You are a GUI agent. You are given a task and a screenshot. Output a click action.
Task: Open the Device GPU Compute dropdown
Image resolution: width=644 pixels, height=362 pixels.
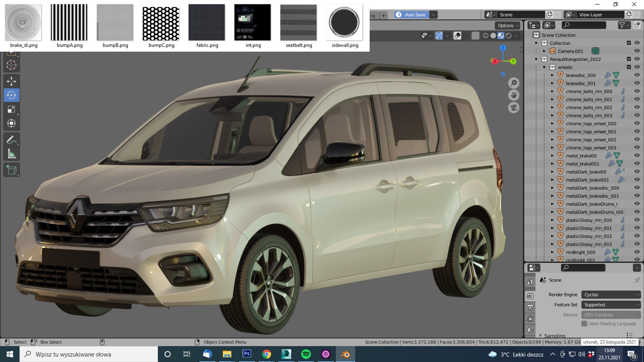coord(611,315)
